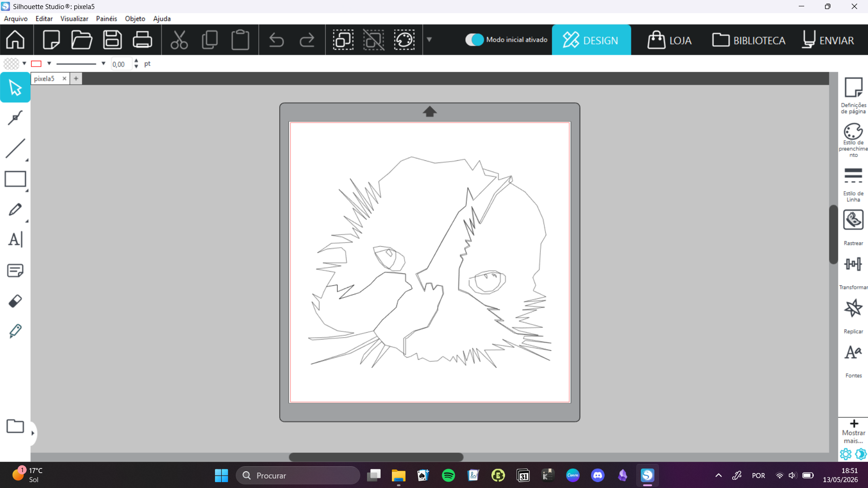Cut selection with the scissors icon
The height and width of the screenshot is (488, 868).
179,40
